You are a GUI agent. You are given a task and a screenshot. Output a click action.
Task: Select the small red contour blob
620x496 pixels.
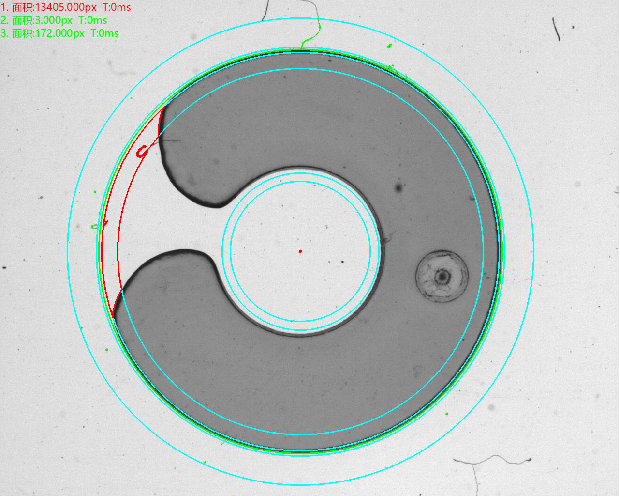point(142,151)
